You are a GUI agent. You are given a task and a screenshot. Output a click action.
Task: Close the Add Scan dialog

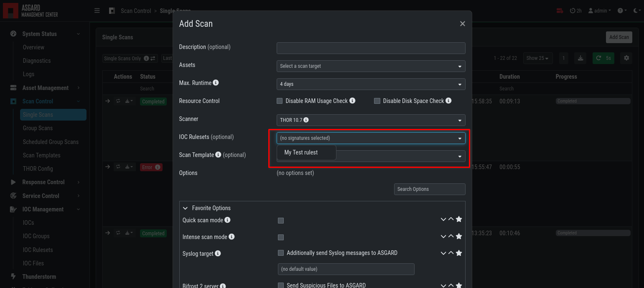click(462, 24)
